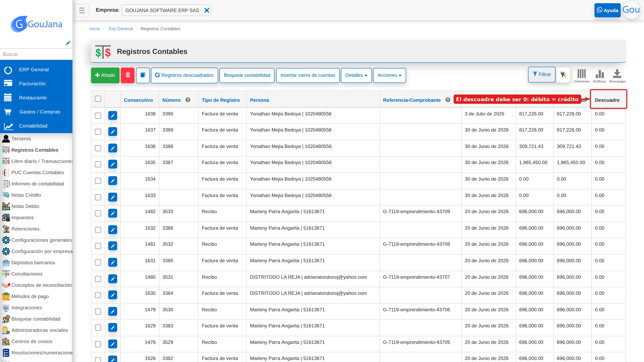The height and width of the screenshot is (362, 644).
Task: Open the hamburger menu toggle
Action: pos(82,10)
